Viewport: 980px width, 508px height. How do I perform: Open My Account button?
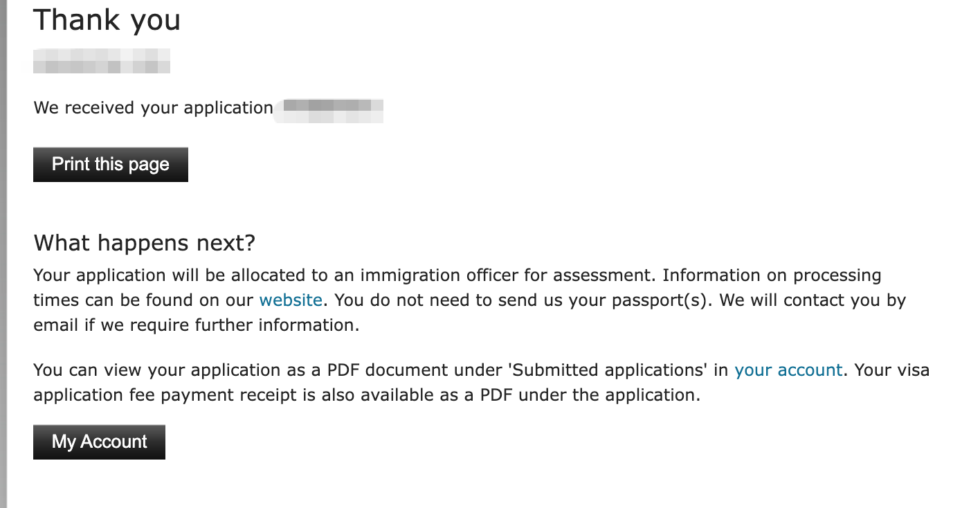(x=99, y=442)
